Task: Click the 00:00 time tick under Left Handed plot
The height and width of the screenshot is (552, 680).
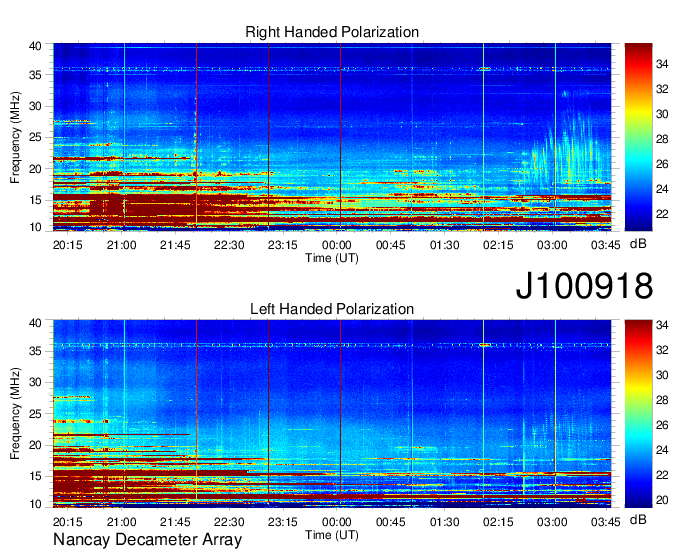Action: coord(337,522)
